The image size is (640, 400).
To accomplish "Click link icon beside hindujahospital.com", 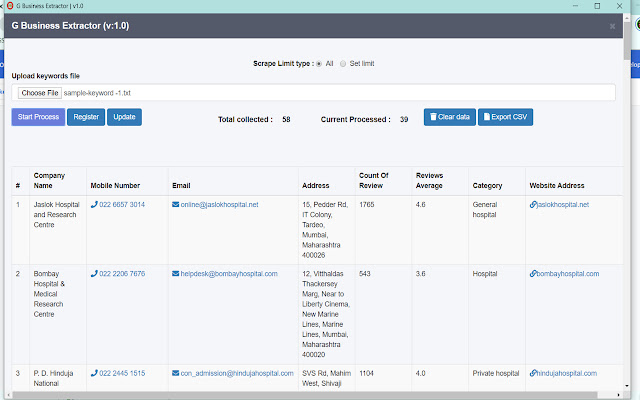I will click(533, 373).
